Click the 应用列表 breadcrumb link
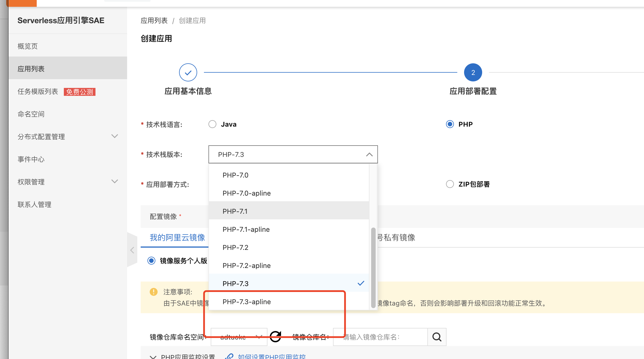This screenshot has width=644, height=359. 154,20
